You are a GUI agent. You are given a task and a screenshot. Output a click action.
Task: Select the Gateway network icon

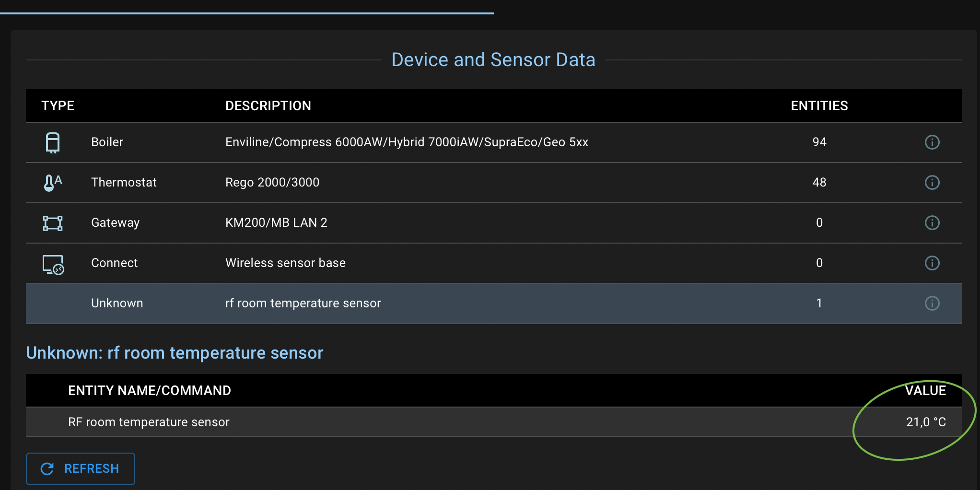pos(52,222)
